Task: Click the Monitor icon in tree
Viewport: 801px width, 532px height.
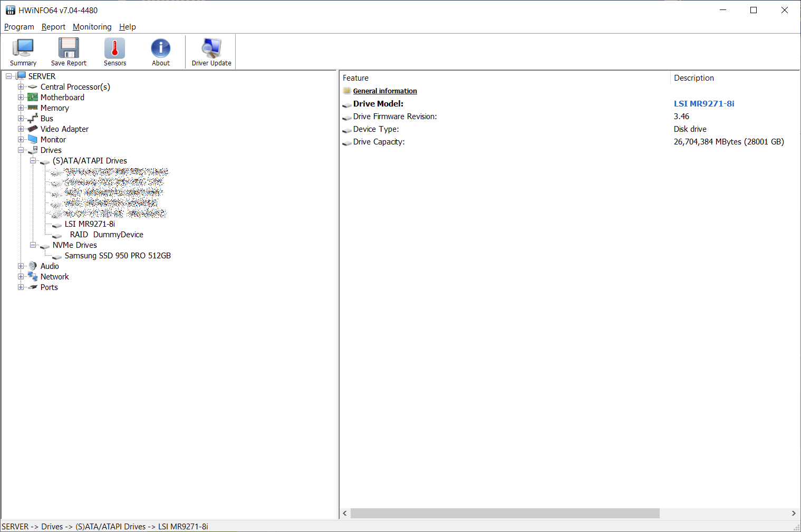Action: (x=33, y=139)
